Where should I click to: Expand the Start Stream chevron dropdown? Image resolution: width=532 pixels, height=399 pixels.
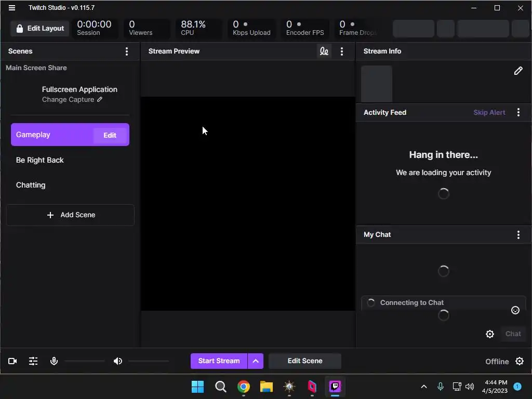coord(256,361)
